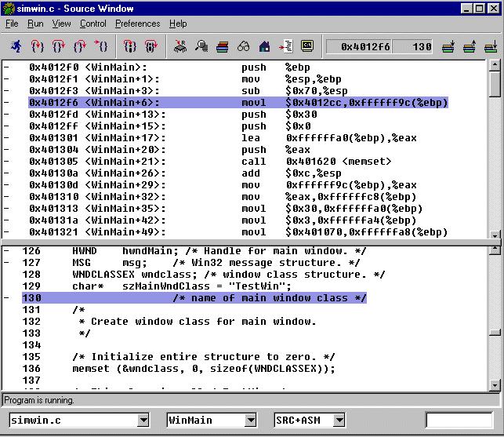Click the Run program icon
The image size is (504, 437).
pyautogui.click(x=16, y=46)
